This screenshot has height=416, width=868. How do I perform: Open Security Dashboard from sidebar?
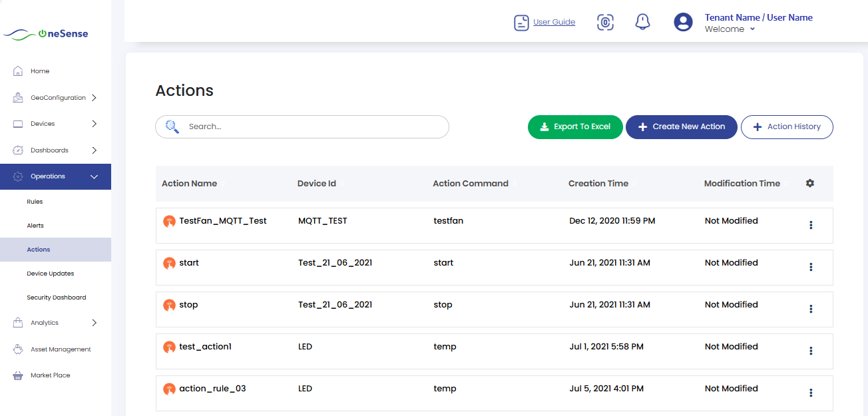click(57, 298)
